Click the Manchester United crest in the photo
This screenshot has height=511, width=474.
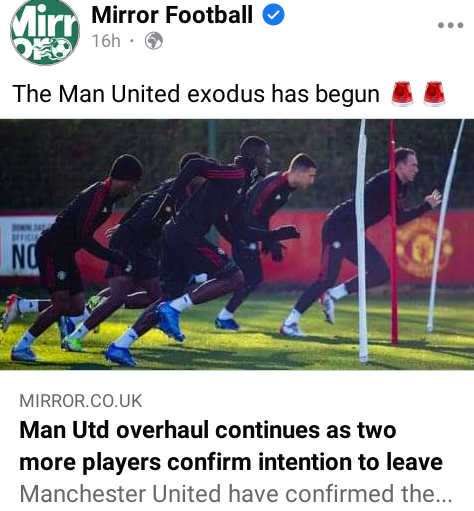click(422, 248)
